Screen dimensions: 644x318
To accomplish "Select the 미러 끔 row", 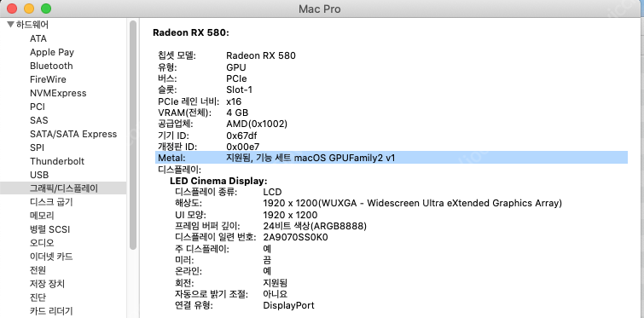I will click(x=223, y=260).
